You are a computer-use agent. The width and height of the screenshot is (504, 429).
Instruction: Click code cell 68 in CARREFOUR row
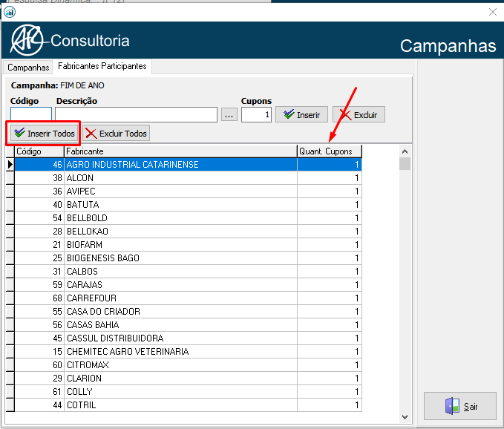click(x=39, y=298)
